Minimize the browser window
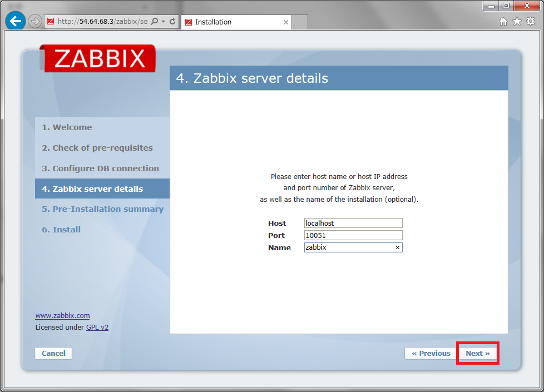This screenshot has width=544, height=392. (x=491, y=6)
